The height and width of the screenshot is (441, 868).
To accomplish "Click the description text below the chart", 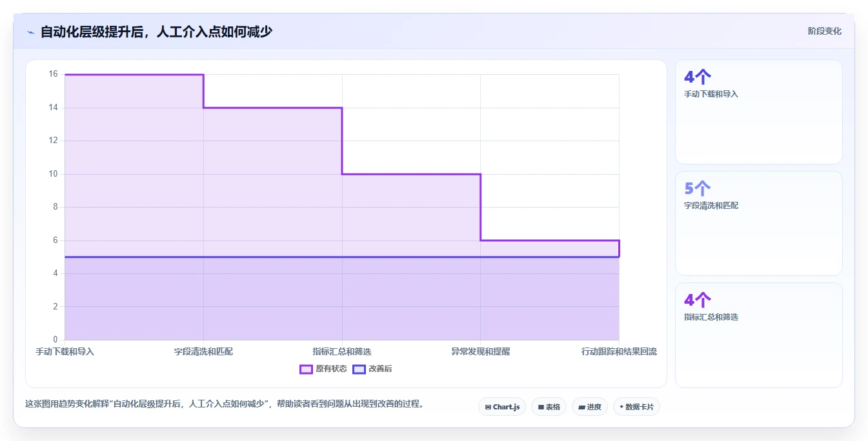I will click(224, 404).
